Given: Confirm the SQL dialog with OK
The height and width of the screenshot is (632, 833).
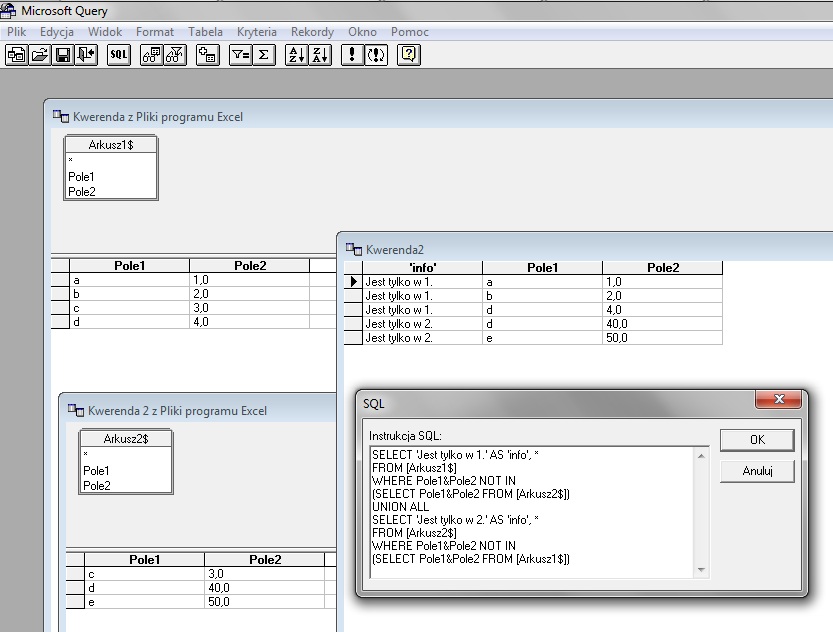Looking at the screenshot, I should [757, 440].
